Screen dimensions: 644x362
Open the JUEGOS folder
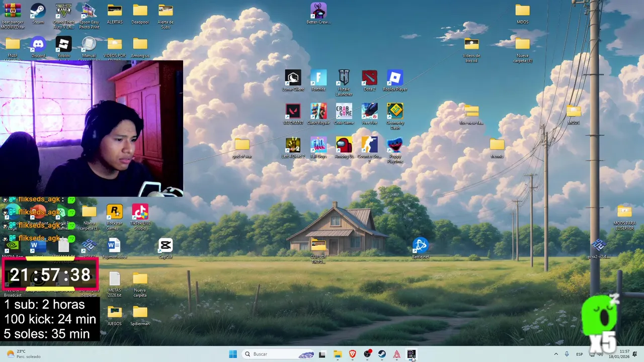(115, 315)
